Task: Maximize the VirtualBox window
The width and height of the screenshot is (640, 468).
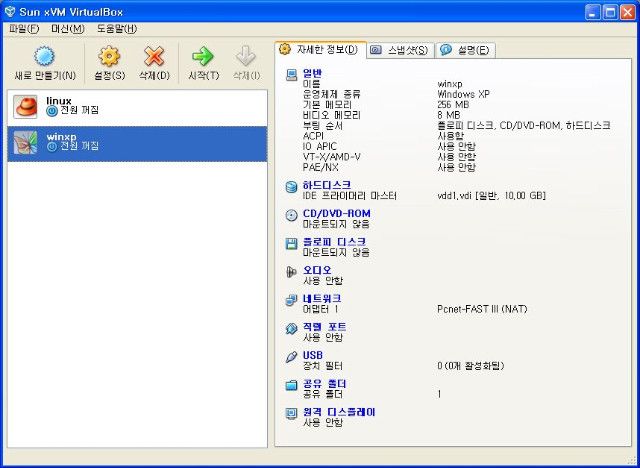Action: tap(610, 13)
